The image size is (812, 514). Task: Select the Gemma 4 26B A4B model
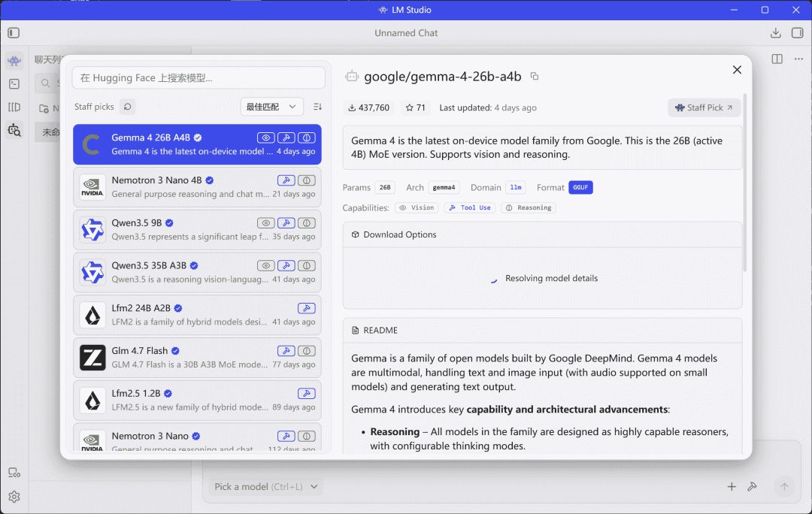[x=197, y=144]
